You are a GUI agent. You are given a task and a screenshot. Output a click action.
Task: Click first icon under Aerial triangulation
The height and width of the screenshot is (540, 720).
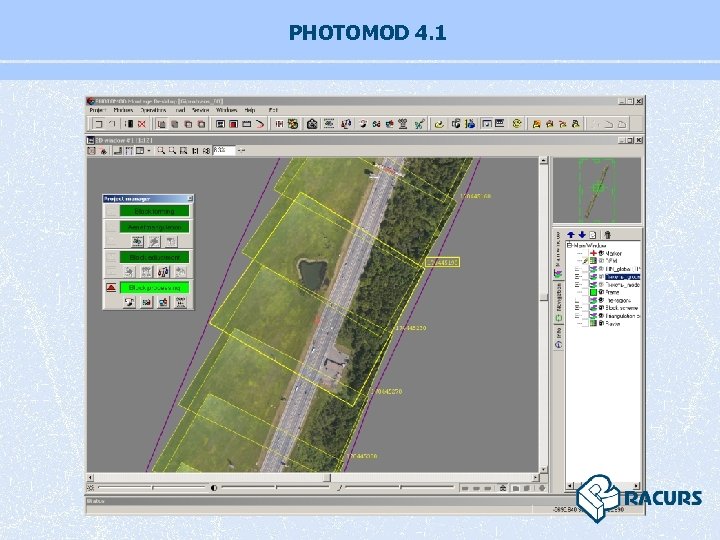click(137, 241)
